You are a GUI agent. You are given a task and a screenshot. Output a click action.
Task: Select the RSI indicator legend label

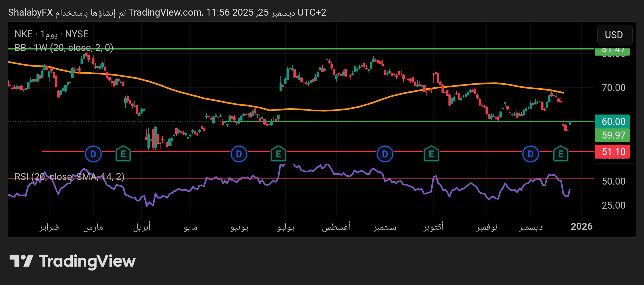69,176
